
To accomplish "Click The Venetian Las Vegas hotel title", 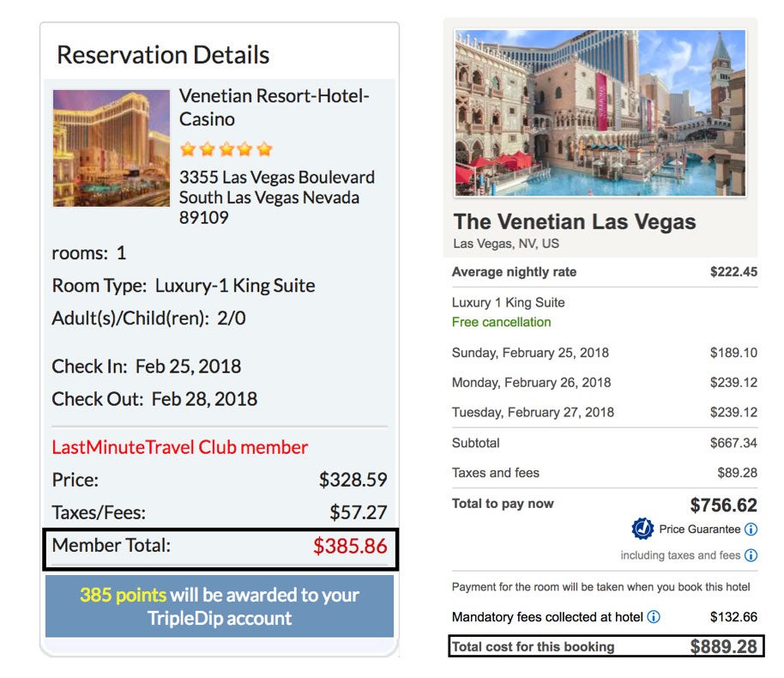I will [x=575, y=221].
